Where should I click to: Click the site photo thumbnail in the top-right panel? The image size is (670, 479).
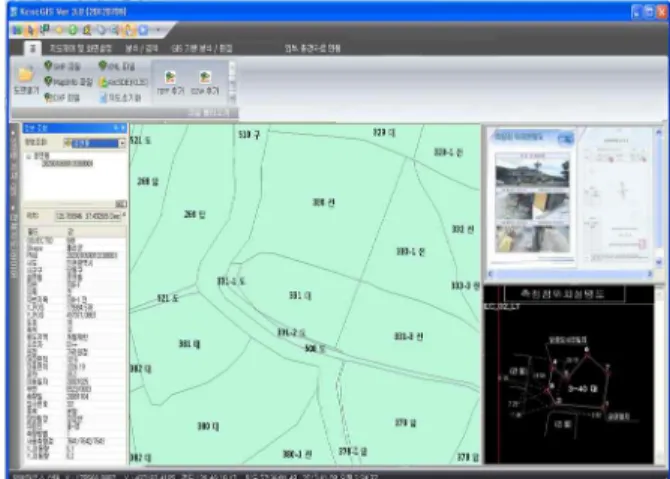click(532, 172)
